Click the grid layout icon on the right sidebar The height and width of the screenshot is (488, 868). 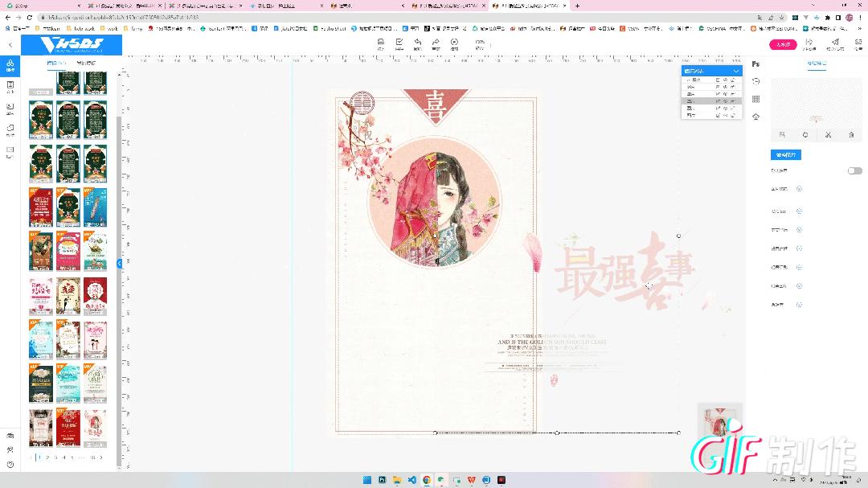tap(755, 99)
